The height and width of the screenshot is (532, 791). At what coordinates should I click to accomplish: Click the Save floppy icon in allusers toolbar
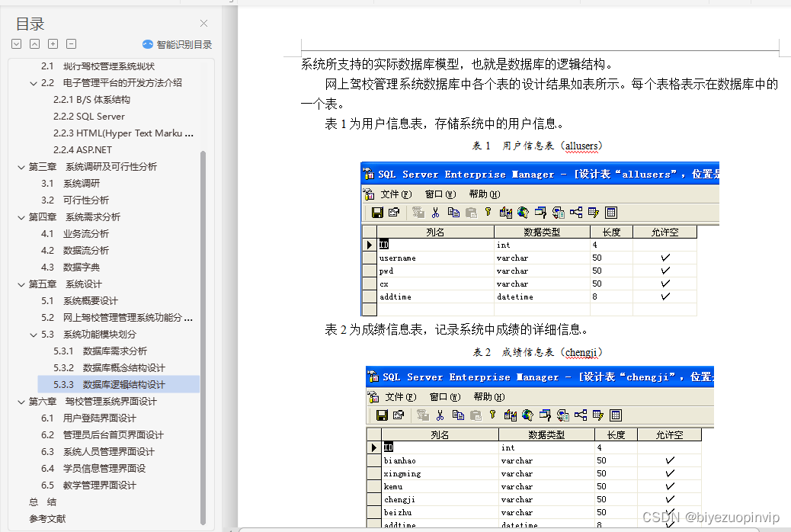tap(377, 213)
